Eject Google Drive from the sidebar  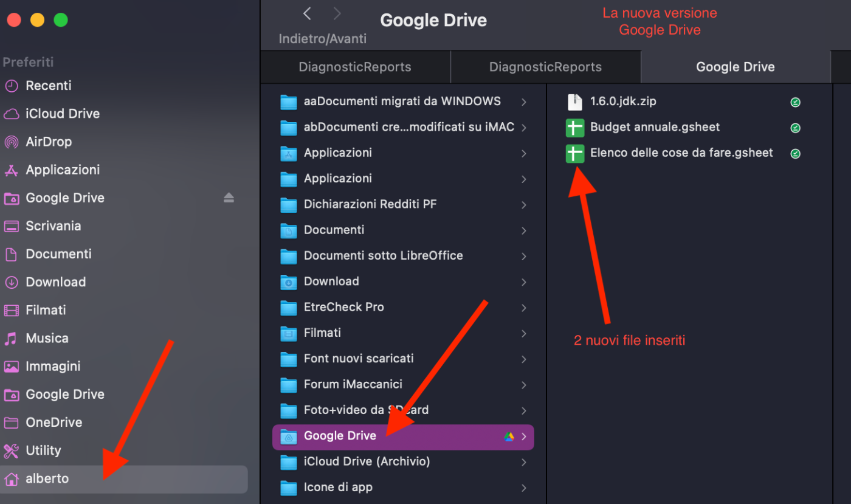229,198
